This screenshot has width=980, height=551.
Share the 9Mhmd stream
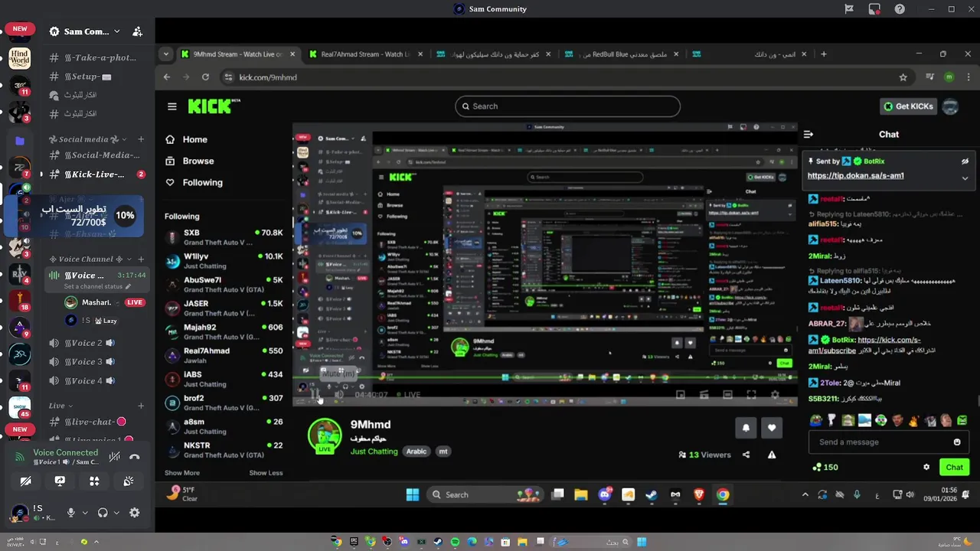746,455
